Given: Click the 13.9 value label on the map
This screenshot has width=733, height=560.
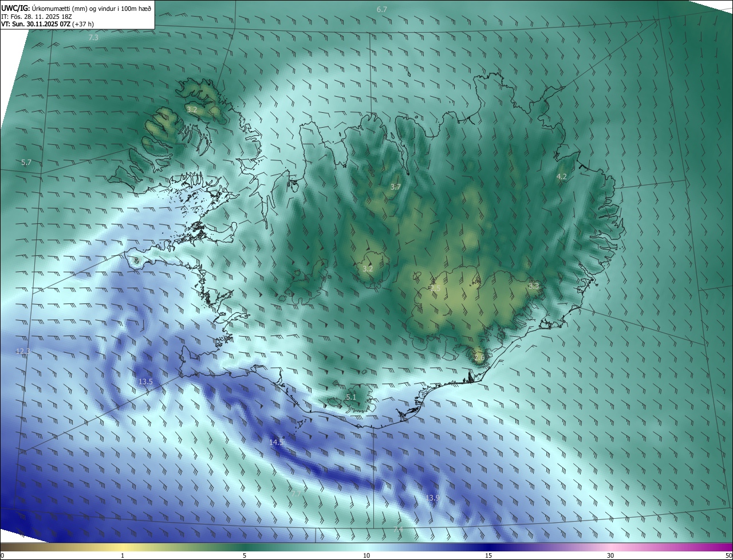Looking at the screenshot, I should (x=432, y=498).
